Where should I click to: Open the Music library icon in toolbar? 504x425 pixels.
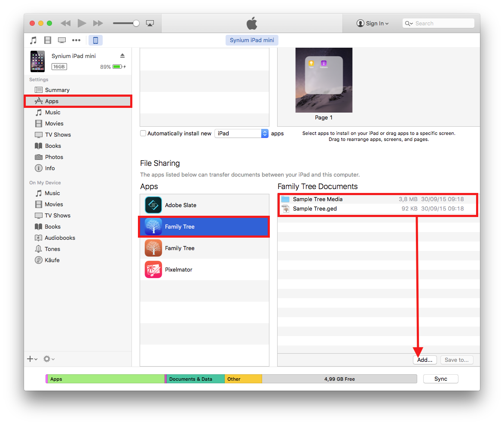[33, 40]
